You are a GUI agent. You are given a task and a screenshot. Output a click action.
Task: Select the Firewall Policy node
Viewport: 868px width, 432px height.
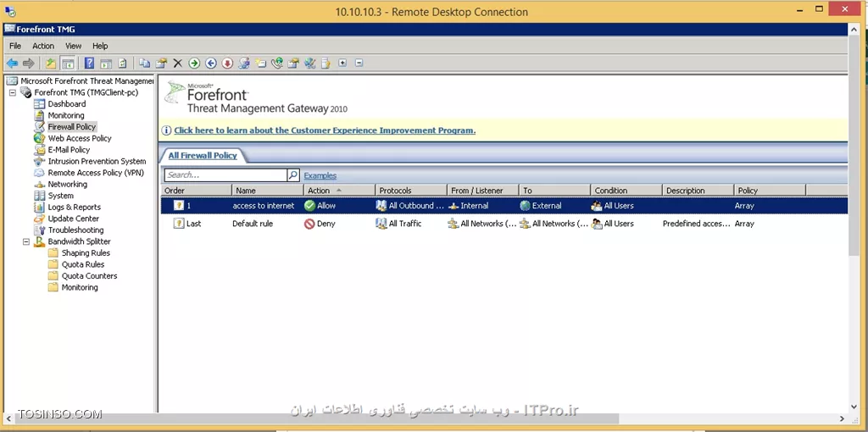pyautogui.click(x=72, y=127)
